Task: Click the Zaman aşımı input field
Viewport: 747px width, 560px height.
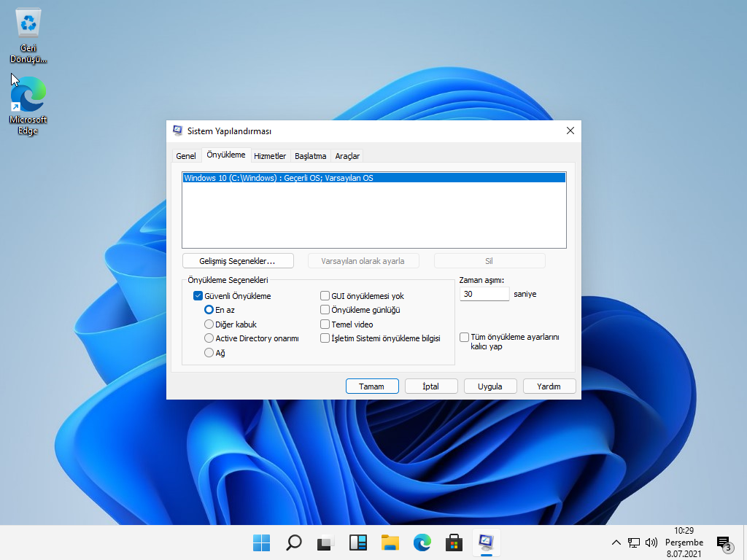Action: click(x=484, y=293)
